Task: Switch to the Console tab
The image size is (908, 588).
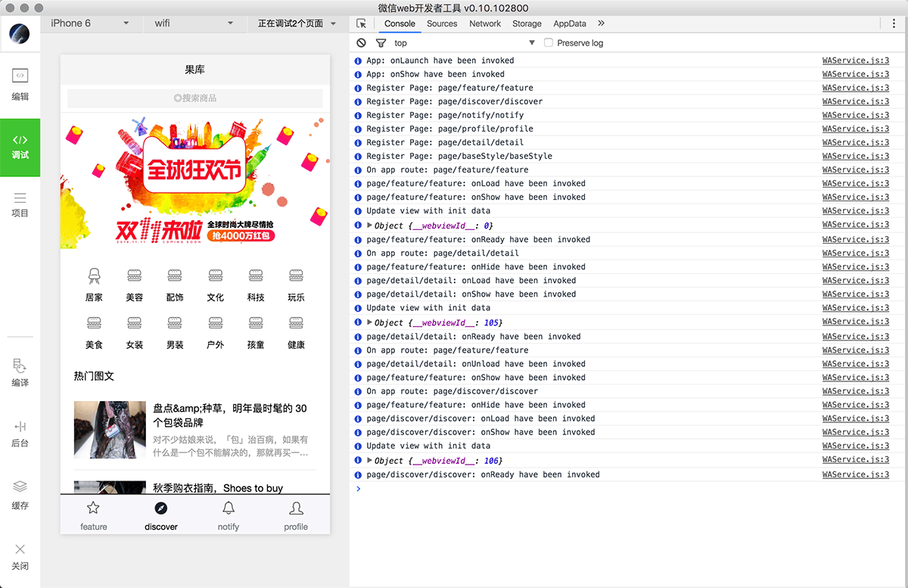Action: pyautogui.click(x=400, y=23)
